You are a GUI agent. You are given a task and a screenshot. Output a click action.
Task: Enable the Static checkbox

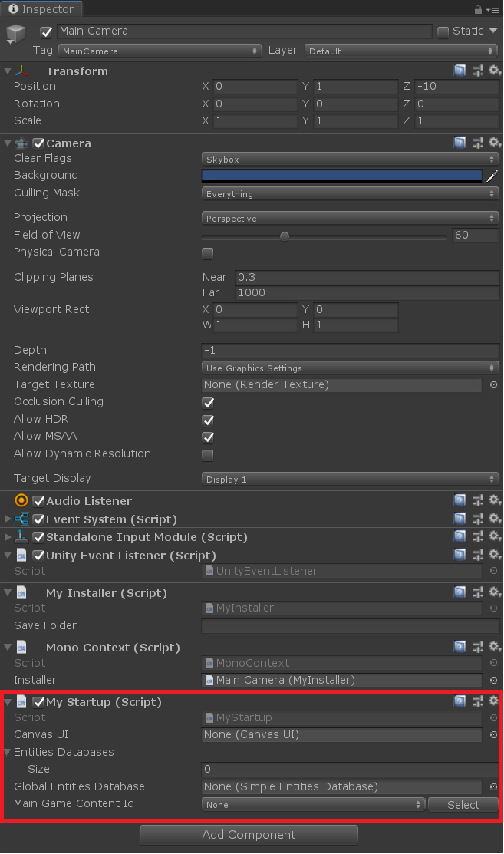pyautogui.click(x=443, y=31)
